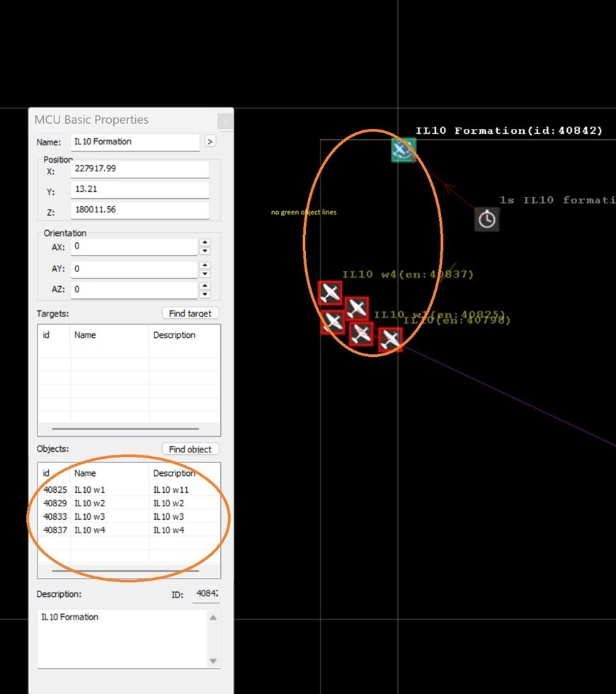Select the IL10 w4 plane icon (en:40837)
Screen dimensions: 616x694
pyautogui.click(x=330, y=293)
